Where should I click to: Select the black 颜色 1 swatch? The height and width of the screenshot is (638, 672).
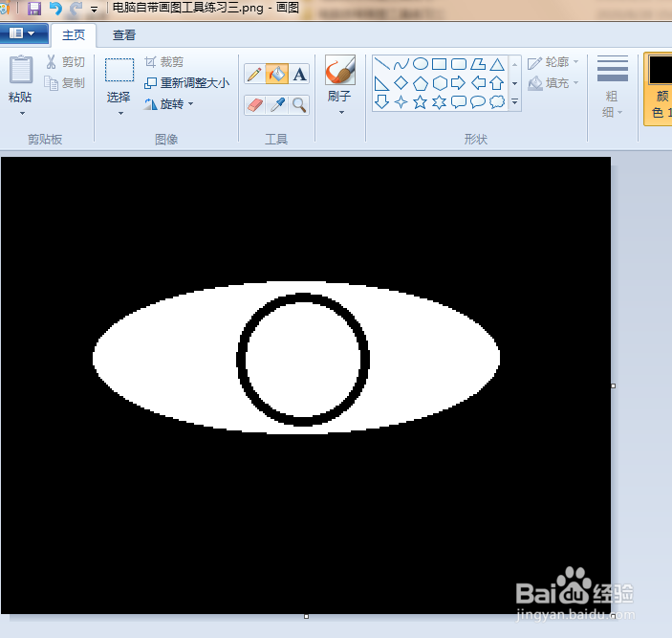660,71
